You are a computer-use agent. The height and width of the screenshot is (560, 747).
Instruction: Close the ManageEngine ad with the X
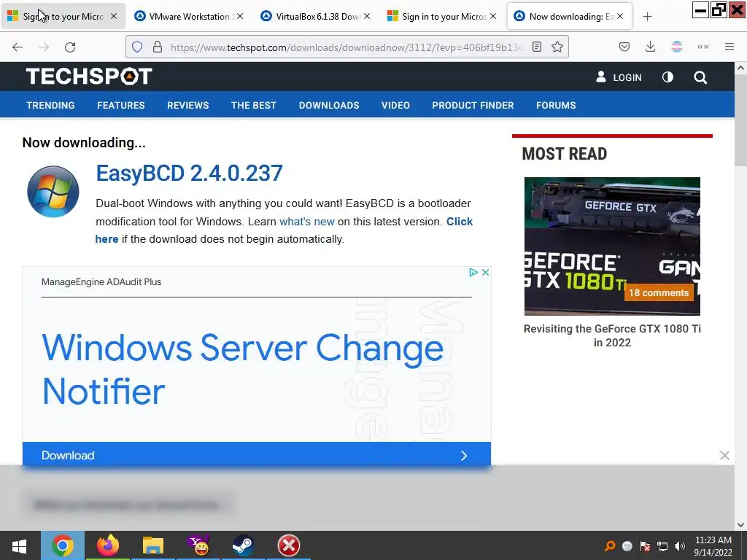click(x=485, y=273)
